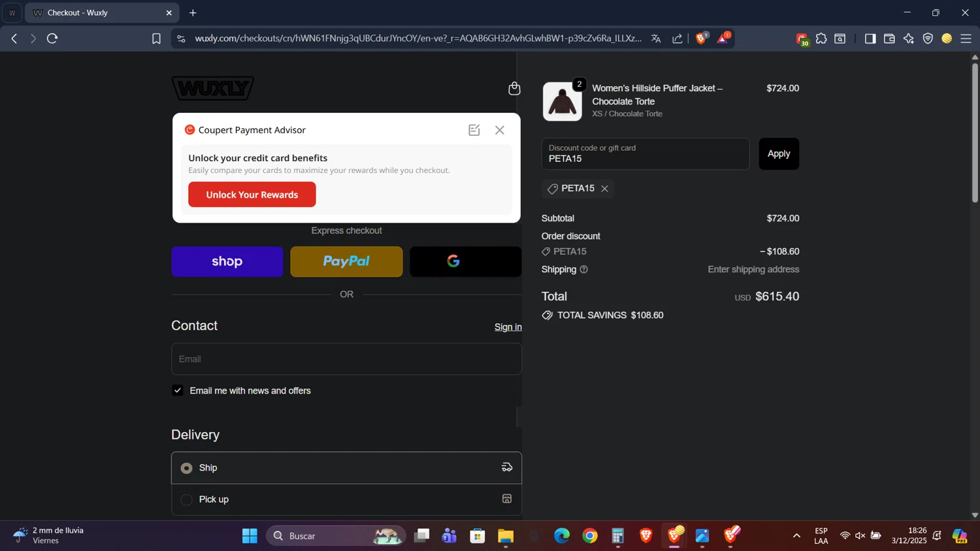Open the Calculator from taskbar

pyautogui.click(x=618, y=536)
